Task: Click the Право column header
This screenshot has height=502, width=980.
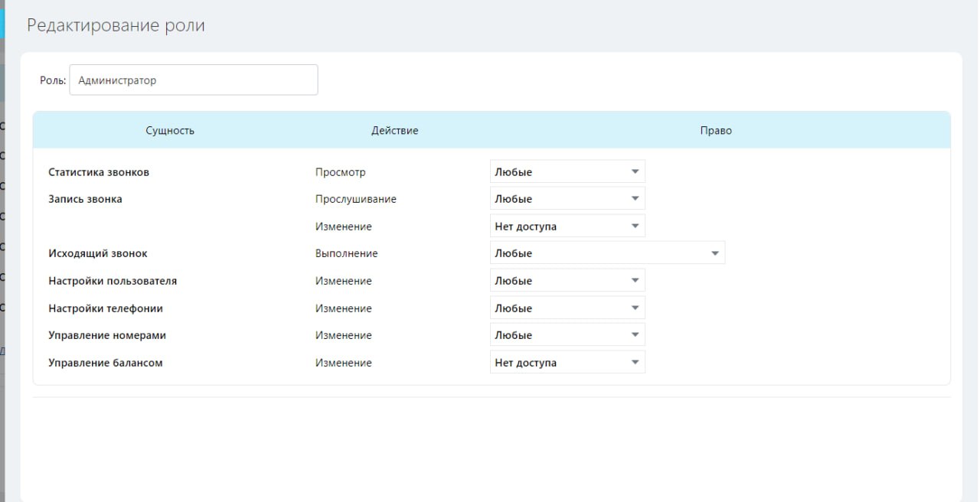Action: click(716, 131)
